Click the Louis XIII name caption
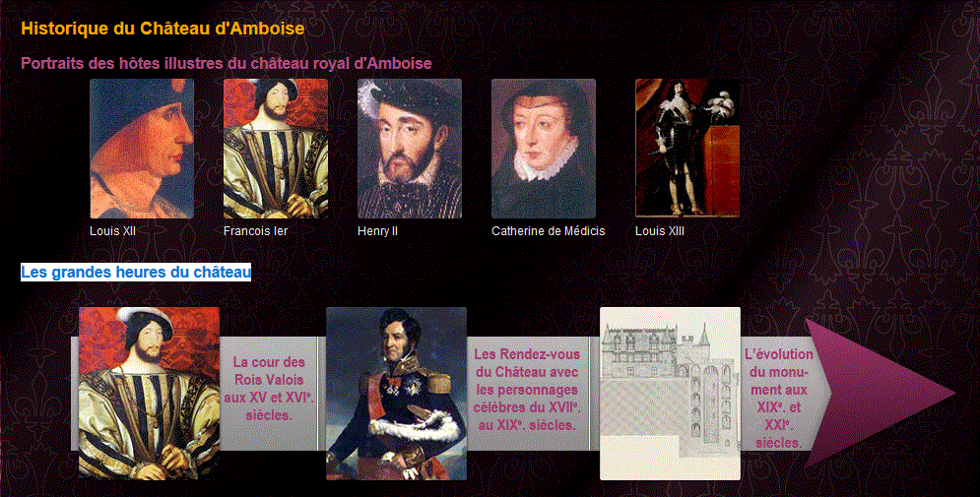The height and width of the screenshot is (497, 980). (x=659, y=231)
